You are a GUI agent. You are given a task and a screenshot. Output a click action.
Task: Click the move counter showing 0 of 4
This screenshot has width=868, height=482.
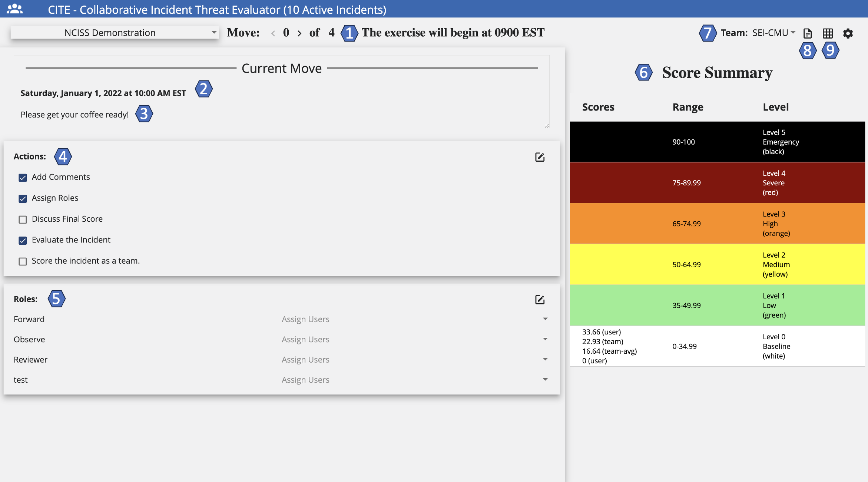(286, 33)
